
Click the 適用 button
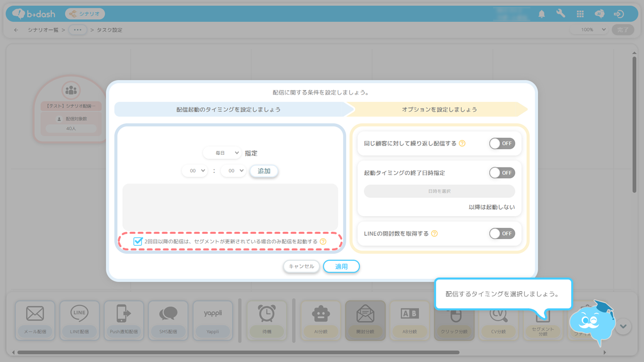342,266
